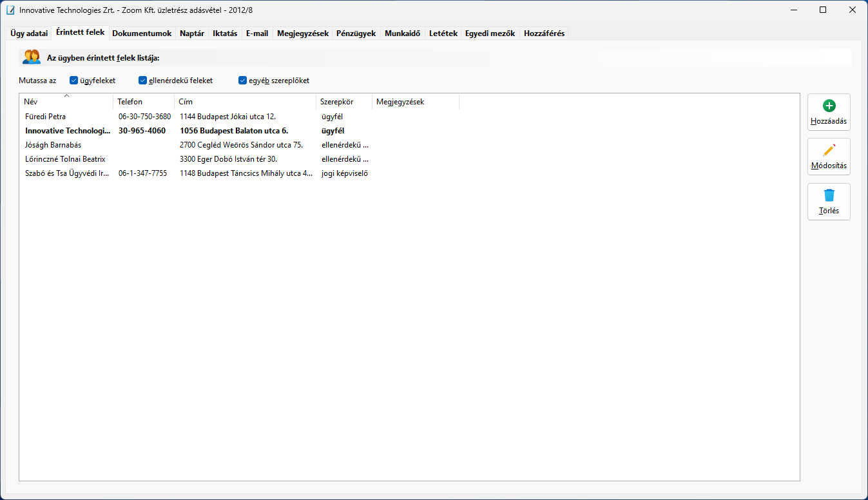This screenshot has width=868, height=500.
Task: Toggle the ügyfeleket checkbox
Action: click(73, 81)
